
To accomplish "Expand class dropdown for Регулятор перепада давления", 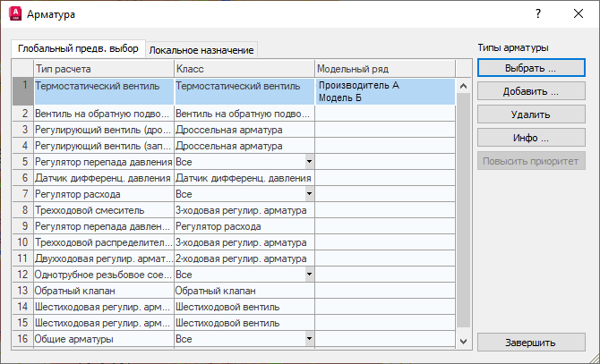I will pyautogui.click(x=309, y=162).
